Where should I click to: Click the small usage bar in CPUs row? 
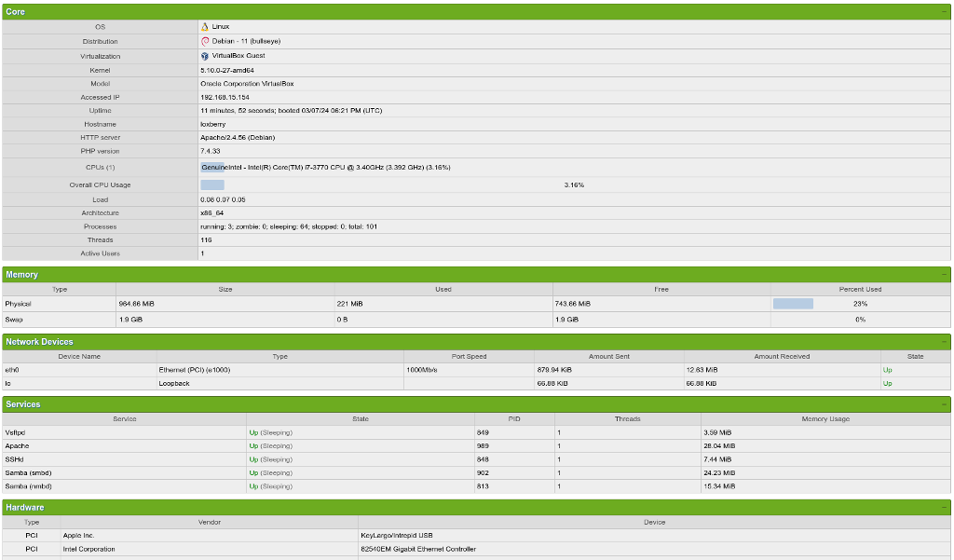pos(212,168)
